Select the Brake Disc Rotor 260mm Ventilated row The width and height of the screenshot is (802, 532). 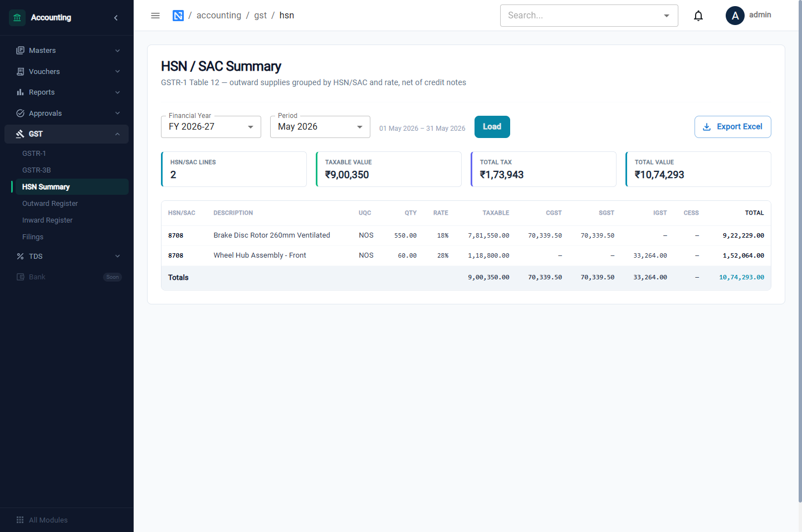[466, 235]
